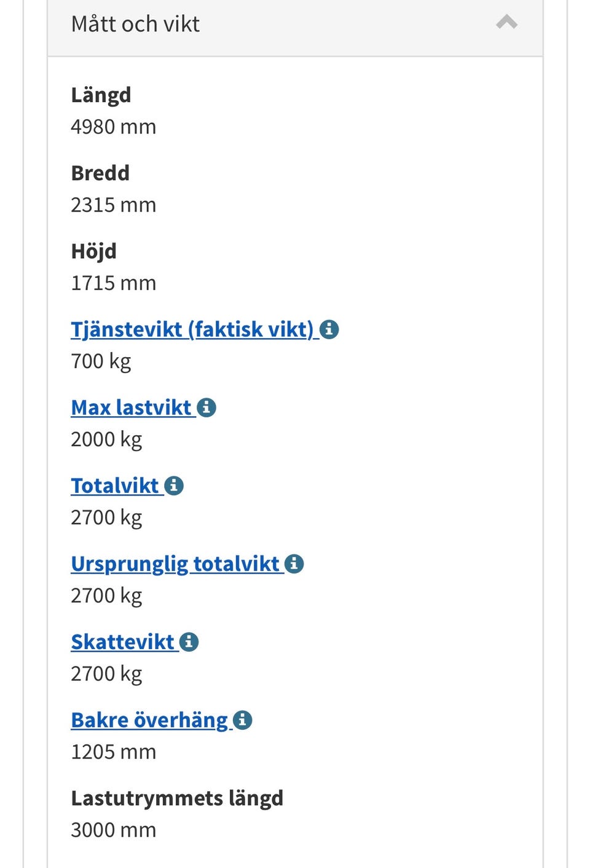Image resolution: width=590 pixels, height=868 pixels.
Task: Collapse section with the chevron-up arrow
Action: pyautogui.click(x=506, y=23)
